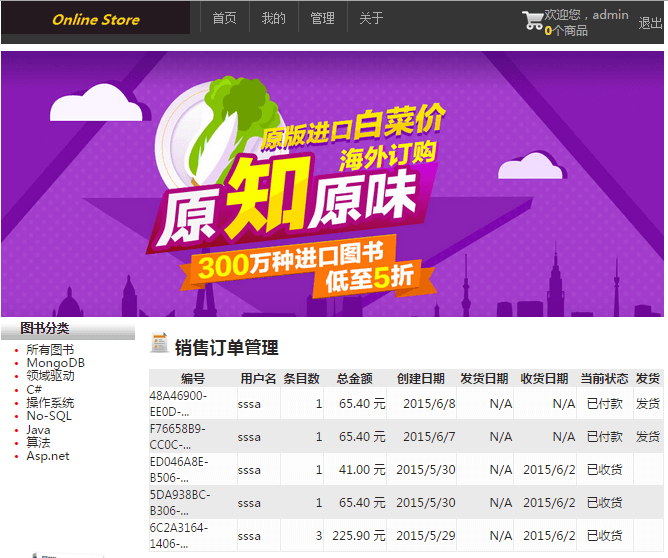Select the C# category
Image resolution: width=668 pixels, height=558 pixels.
click(x=34, y=389)
